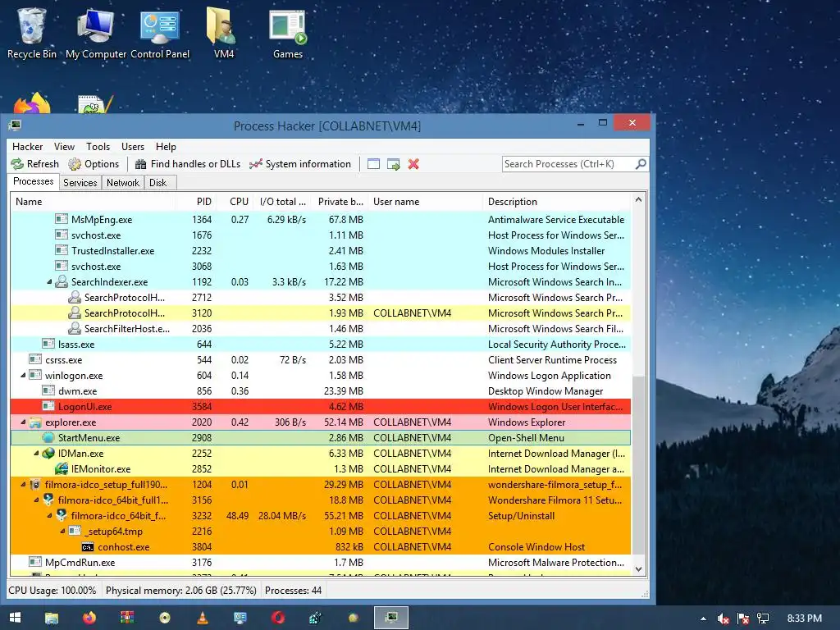840x630 pixels.
Task: Sort by the Private bytes column header
Action: coord(340,202)
